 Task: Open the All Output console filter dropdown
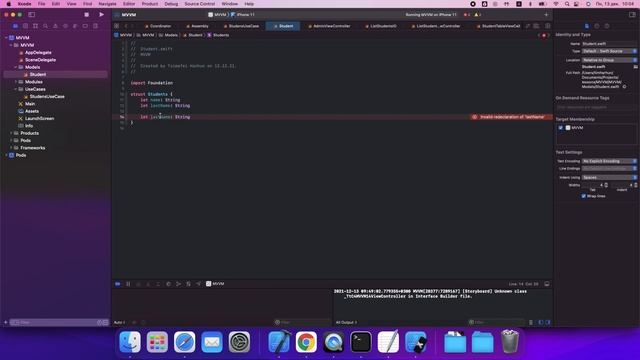pos(346,322)
